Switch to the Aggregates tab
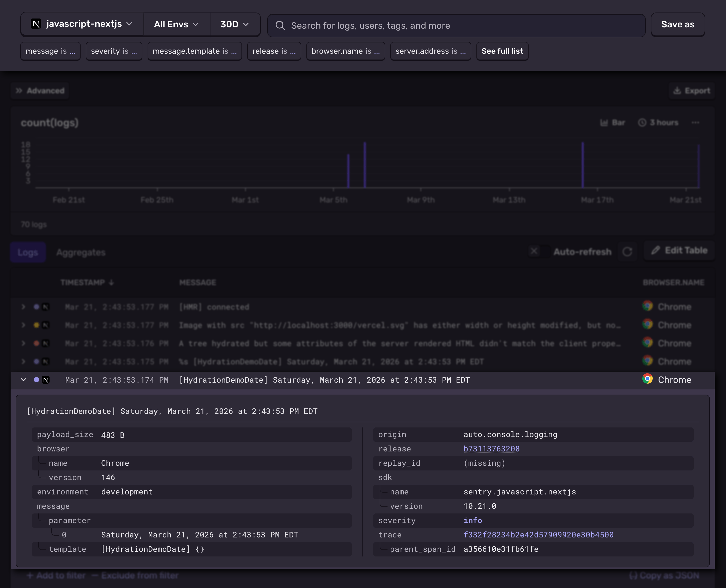The width and height of the screenshot is (726, 588). tap(81, 252)
